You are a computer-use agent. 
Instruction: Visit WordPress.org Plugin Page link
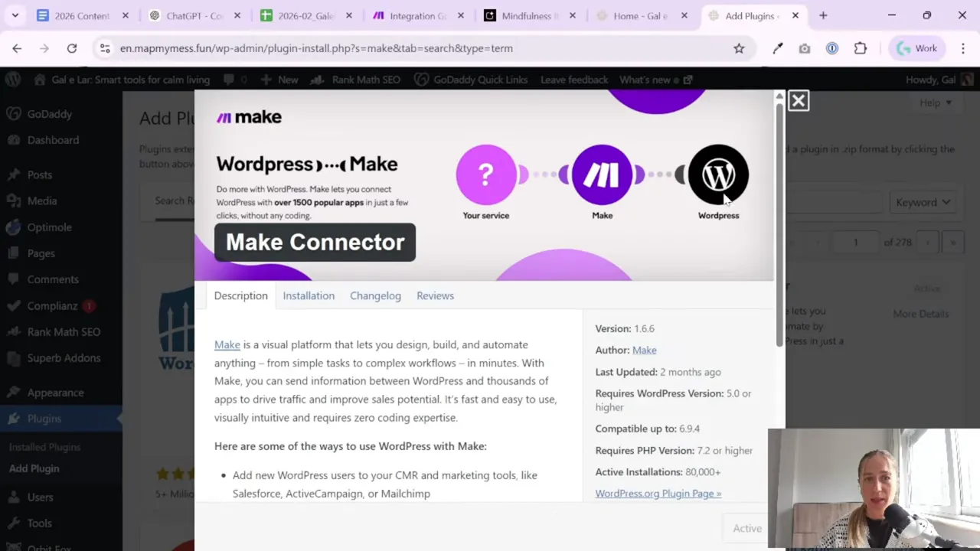pos(658,493)
